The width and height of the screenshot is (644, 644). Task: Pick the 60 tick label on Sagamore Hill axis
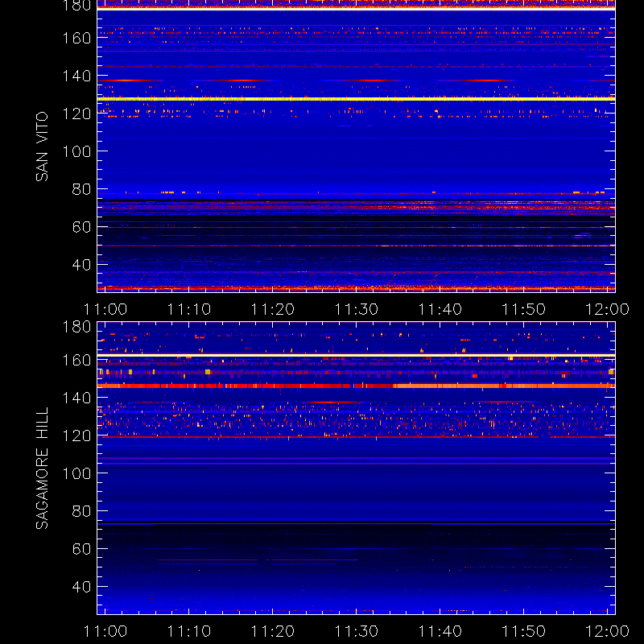[x=81, y=549]
